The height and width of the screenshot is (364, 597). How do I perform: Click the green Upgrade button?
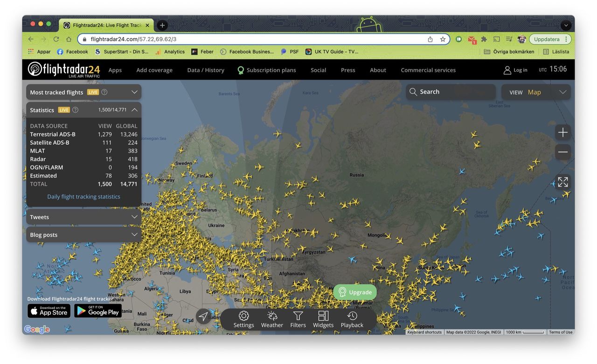355,292
